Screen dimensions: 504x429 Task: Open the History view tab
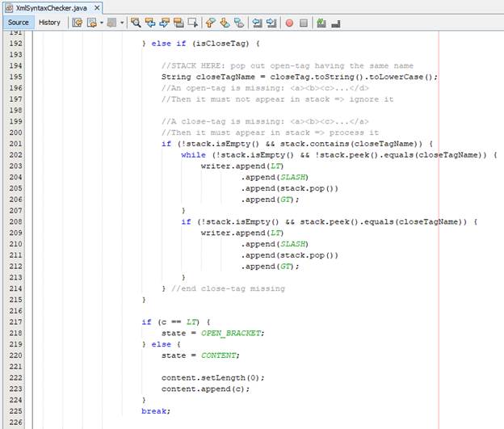pyautogui.click(x=49, y=23)
